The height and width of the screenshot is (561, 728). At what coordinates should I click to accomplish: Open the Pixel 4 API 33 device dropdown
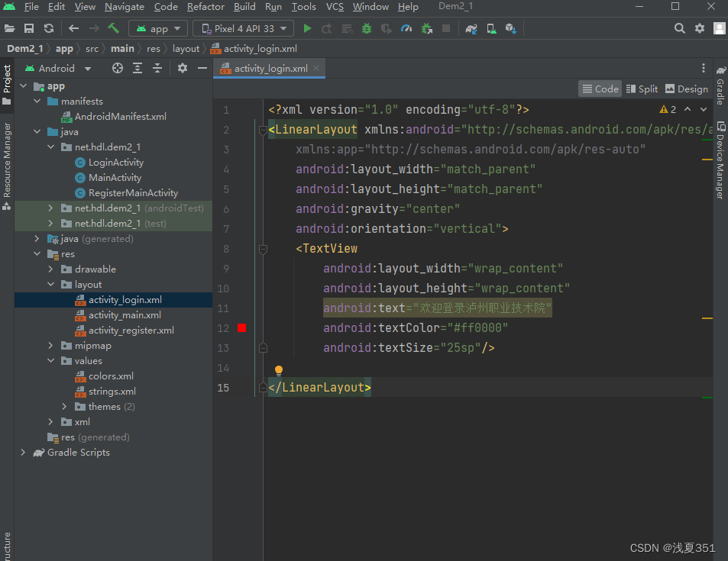point(243,28)
